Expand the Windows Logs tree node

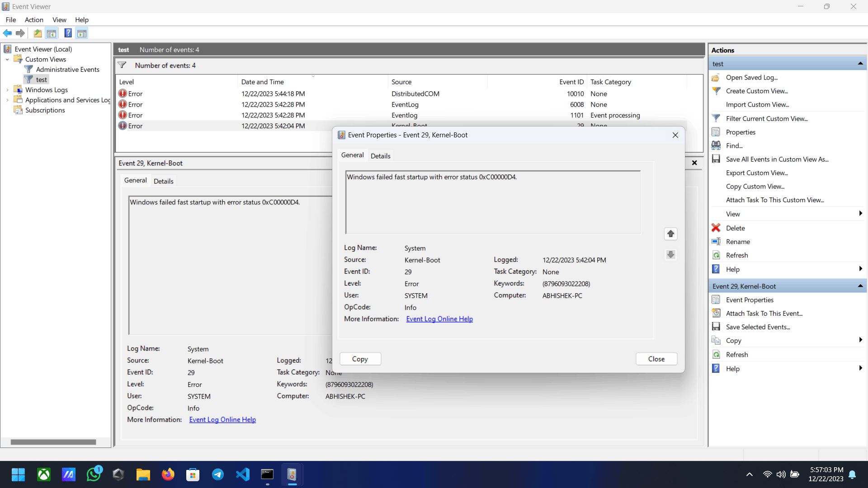[7, 90]
